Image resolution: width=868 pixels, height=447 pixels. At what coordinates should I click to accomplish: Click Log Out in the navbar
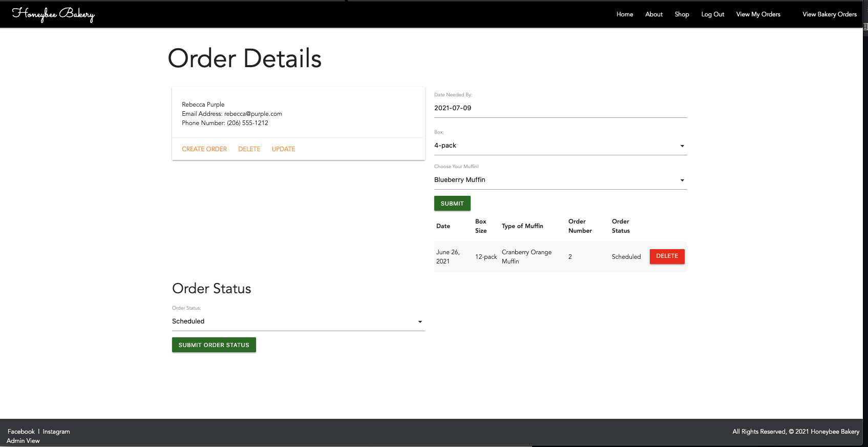[x=713, y=14]
